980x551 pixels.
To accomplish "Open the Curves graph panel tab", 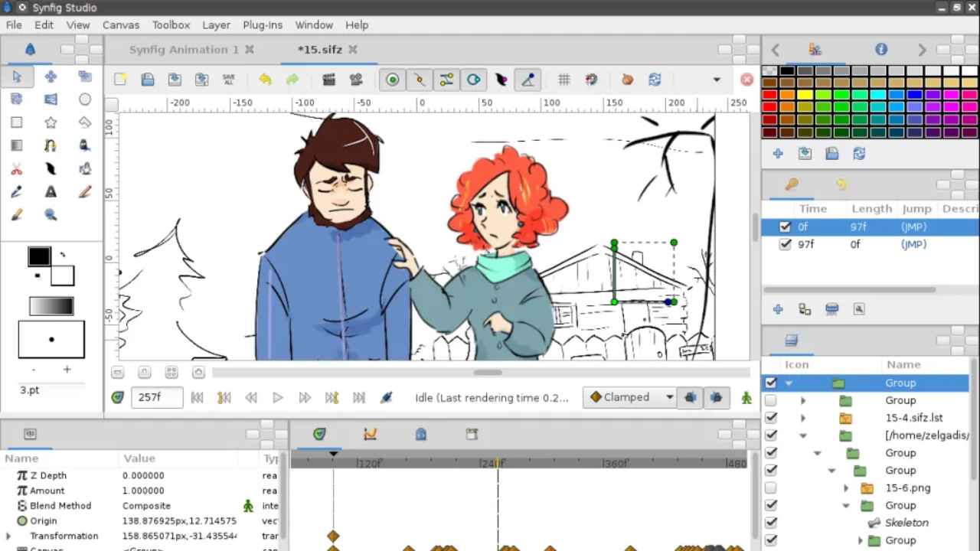I will (x=371, y=434).
